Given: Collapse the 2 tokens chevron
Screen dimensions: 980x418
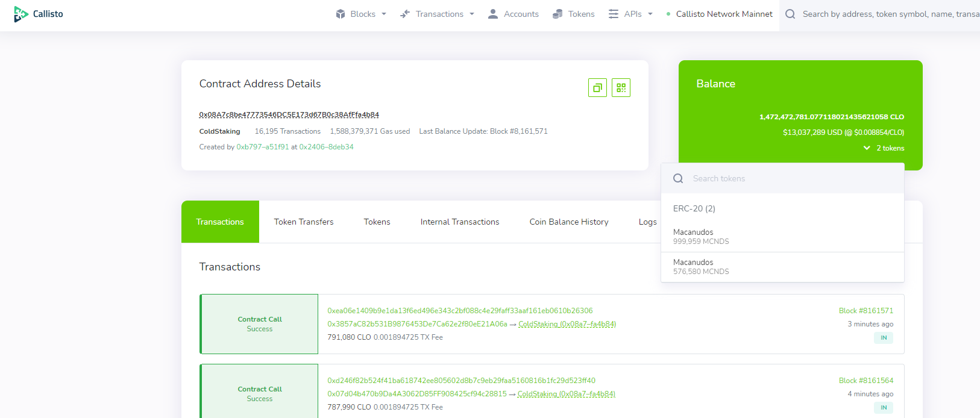Looking at the screenshot, I should (867, 148).
